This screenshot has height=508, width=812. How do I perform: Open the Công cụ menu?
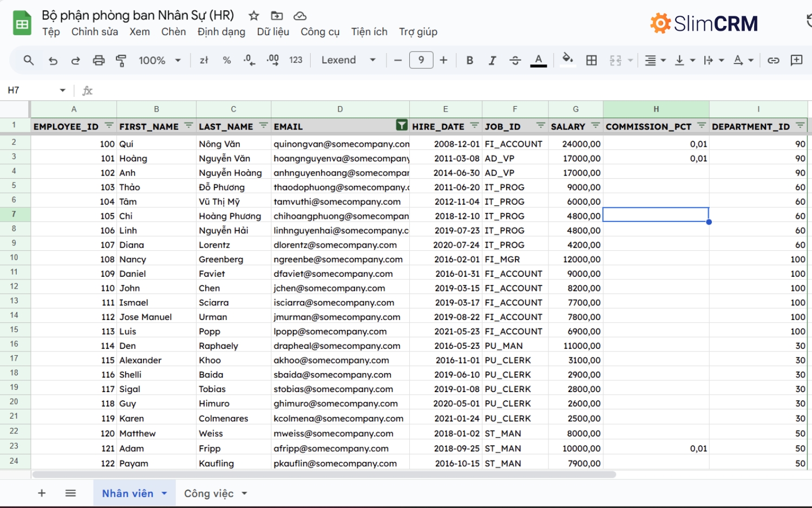tap(320, 32)
